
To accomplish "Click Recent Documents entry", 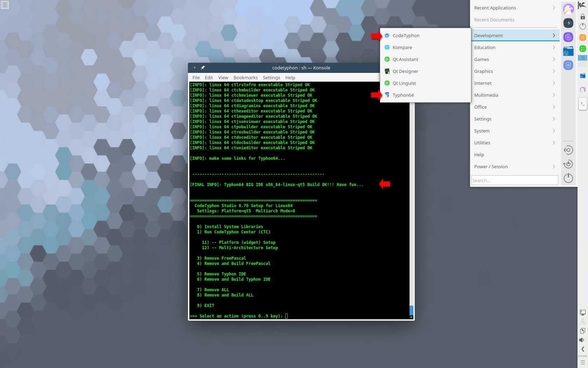I will (x=514, y=20).
